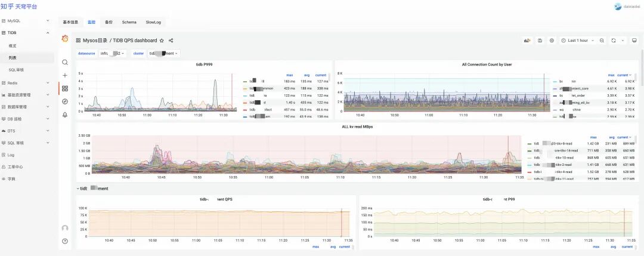Switch to the 监控 tab
This screenshot has height=256, width=644.
[91, 22]
